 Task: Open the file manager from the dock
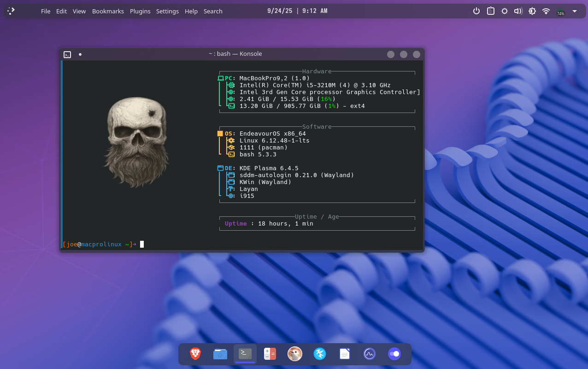(220, 354)
